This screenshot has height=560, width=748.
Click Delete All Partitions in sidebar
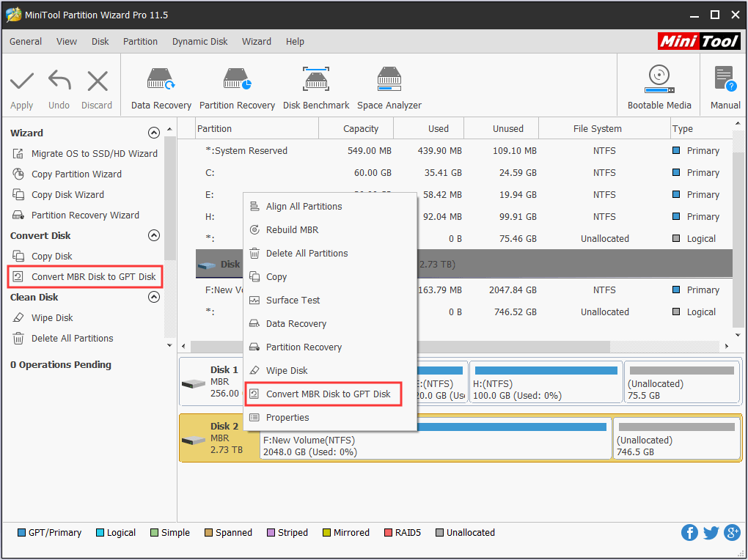(62, 338)
